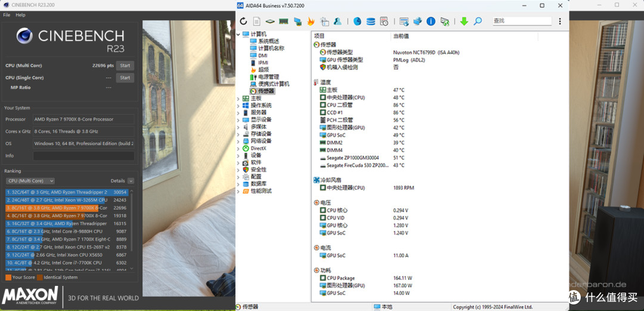644x311 pixels.
Task: Start the CPU (Single Core) test
Action: coord(125,78)
